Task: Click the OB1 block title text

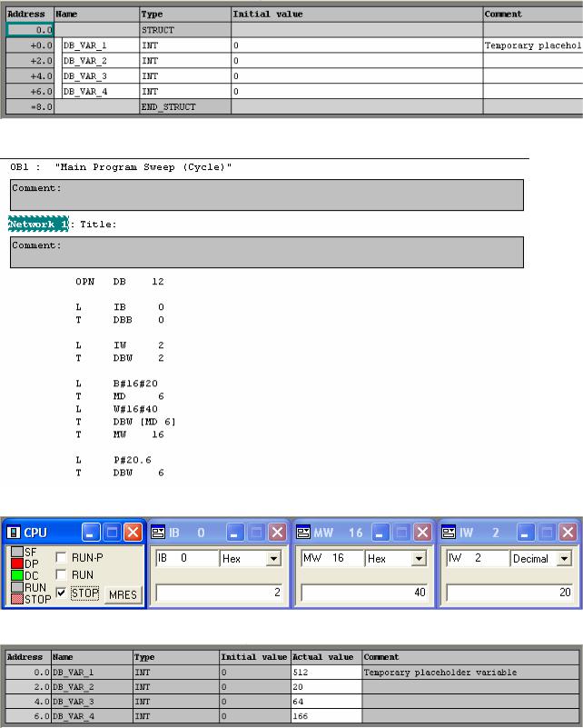Action: tap(121, 166)
